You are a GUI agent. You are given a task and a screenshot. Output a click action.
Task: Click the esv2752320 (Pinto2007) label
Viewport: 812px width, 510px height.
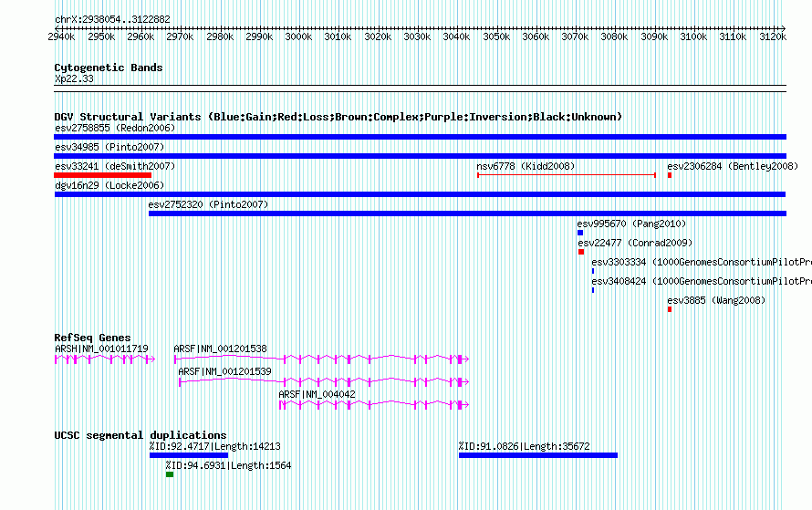point(208,204)
